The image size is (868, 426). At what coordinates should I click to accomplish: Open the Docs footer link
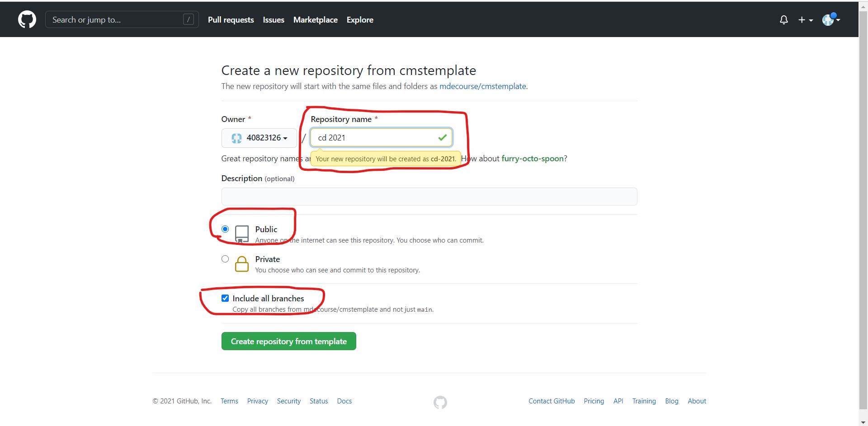344,401
